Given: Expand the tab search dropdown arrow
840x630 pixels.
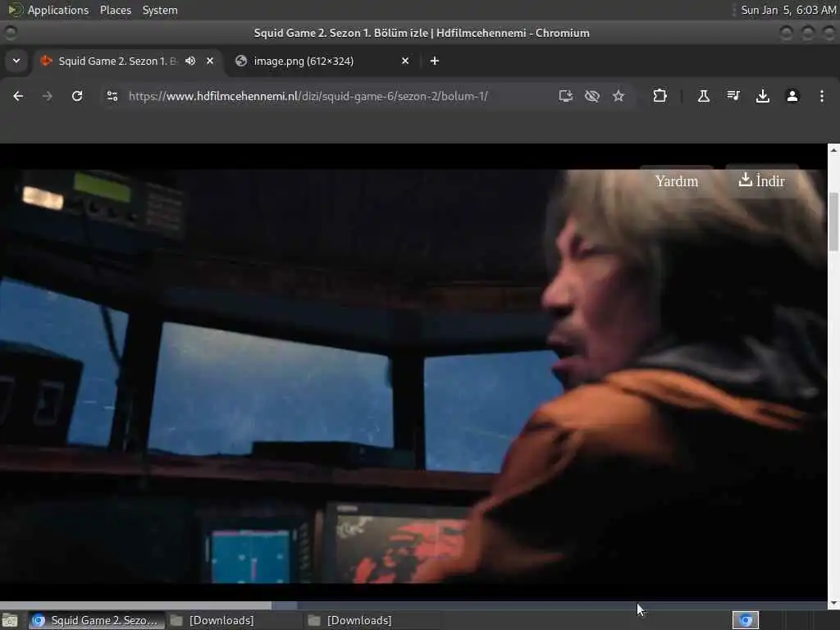Looking at the screenshot, I should click(16, 61).
